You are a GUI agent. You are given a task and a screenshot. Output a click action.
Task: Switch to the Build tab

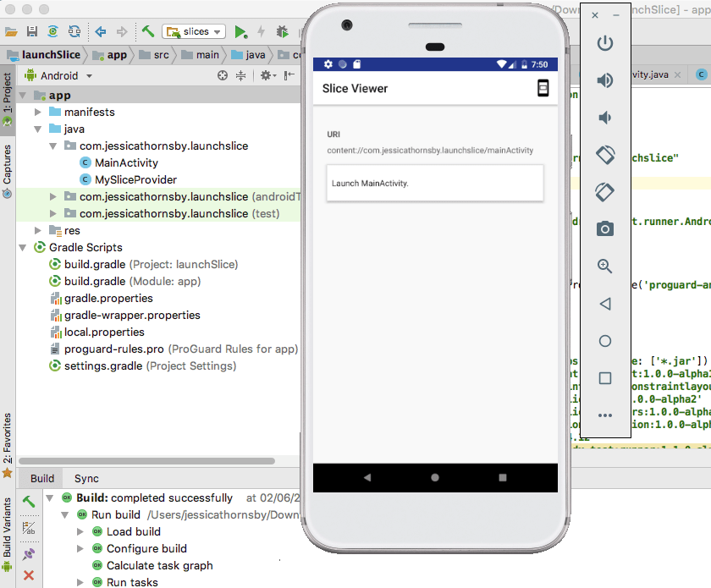pos(42,478)
